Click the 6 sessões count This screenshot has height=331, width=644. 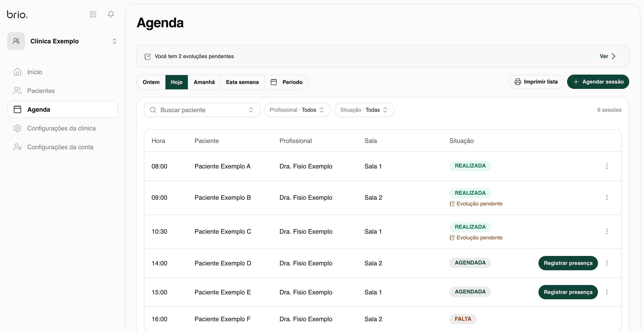(609, 110)
